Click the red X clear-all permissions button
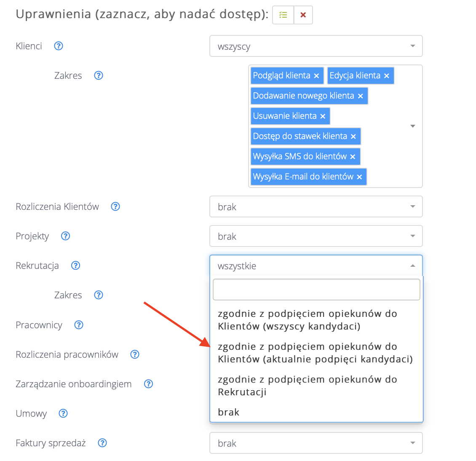476x461 pixels. (303, 15)
